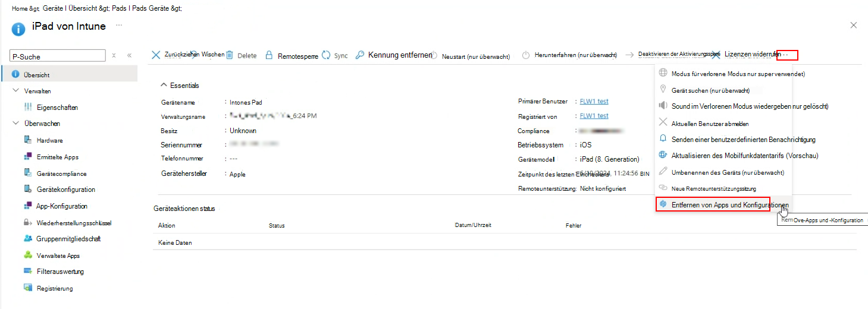Image resolution: width=868 pixels, height=309 pixels.
Task: Click the Gerätecompliance icon
Action: tap(28, 174)
